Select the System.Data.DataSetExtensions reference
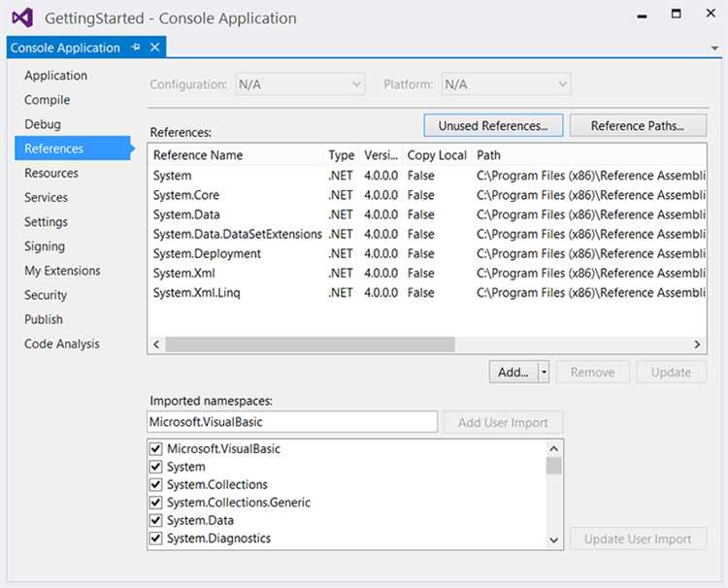This screenshot has height=588, width=728. (x=427, y=234)
